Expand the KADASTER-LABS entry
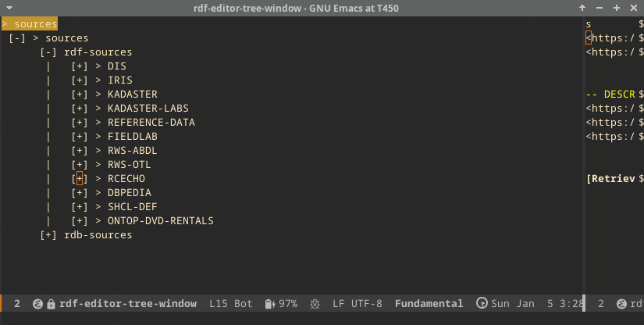This screenshot has width=644, height=325. point(79,109)
